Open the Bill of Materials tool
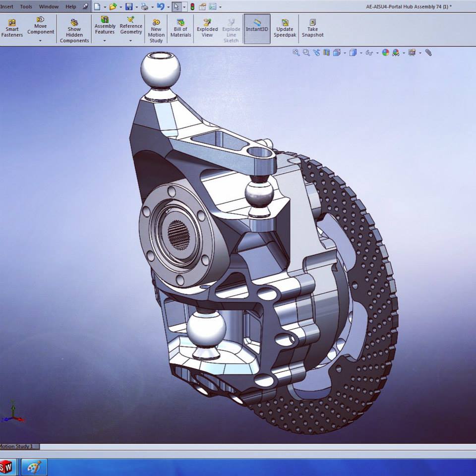Screen dimensions: 476x476 point(180,29)
